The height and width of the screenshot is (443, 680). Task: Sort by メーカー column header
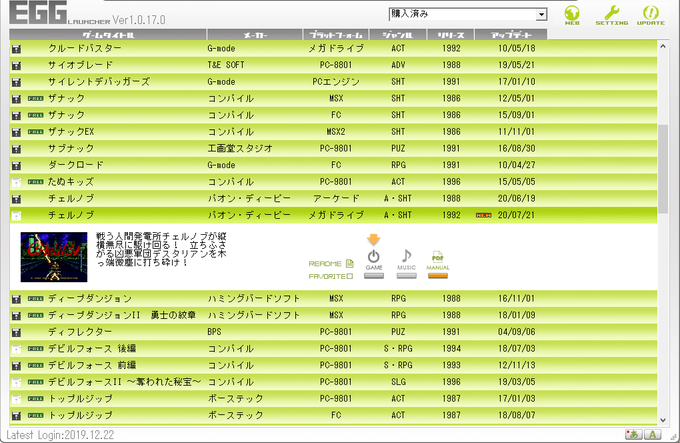(255, 35)
